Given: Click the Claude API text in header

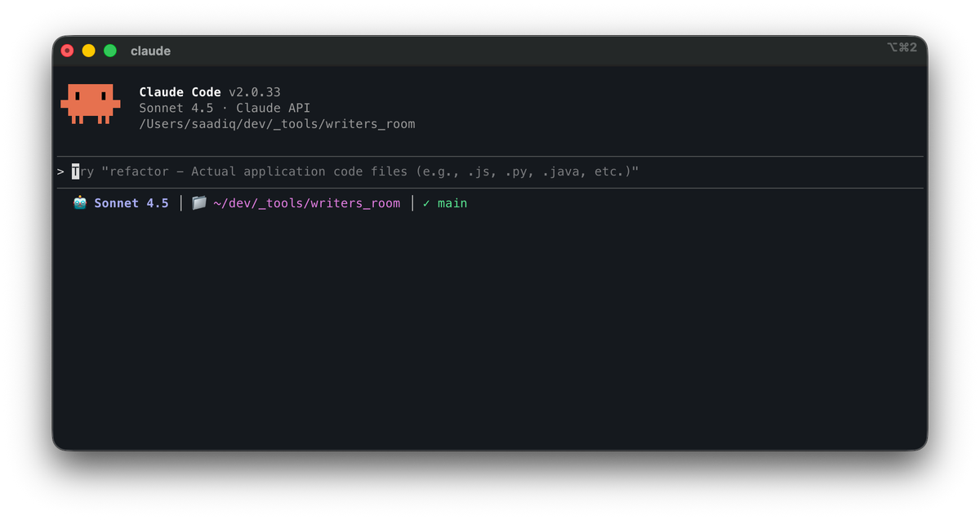Looking at the screenshot, I should tap(273, 108).
